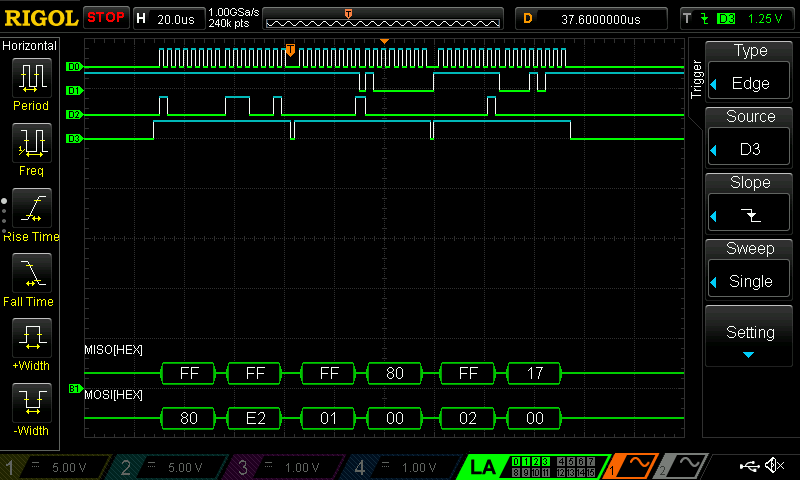Click the MISO decoded byte 80
The height and width of the screenshot is (480, 800).
[397, 374]
